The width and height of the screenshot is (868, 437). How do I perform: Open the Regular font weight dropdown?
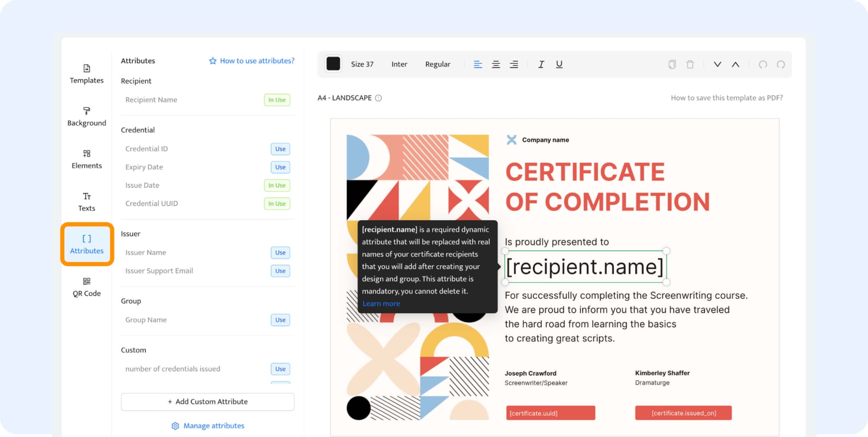point(438,64)
